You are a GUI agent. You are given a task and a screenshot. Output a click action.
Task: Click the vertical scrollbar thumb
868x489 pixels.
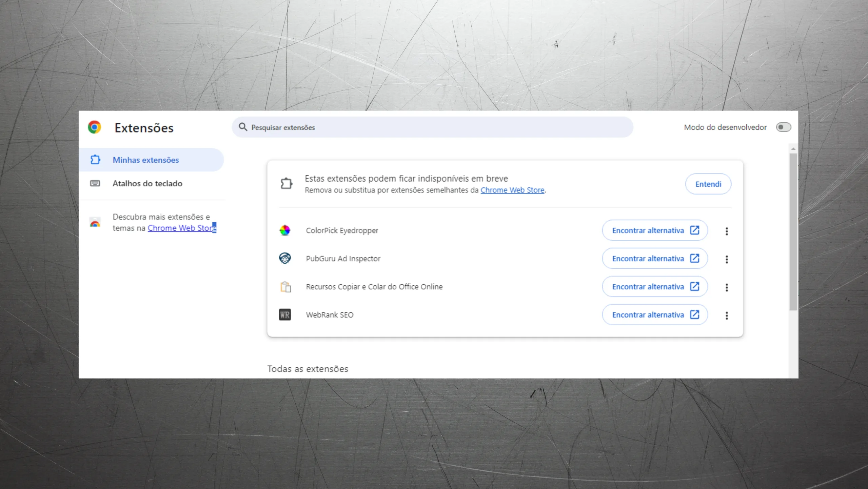pyautogui.click(x=793, y=232)
